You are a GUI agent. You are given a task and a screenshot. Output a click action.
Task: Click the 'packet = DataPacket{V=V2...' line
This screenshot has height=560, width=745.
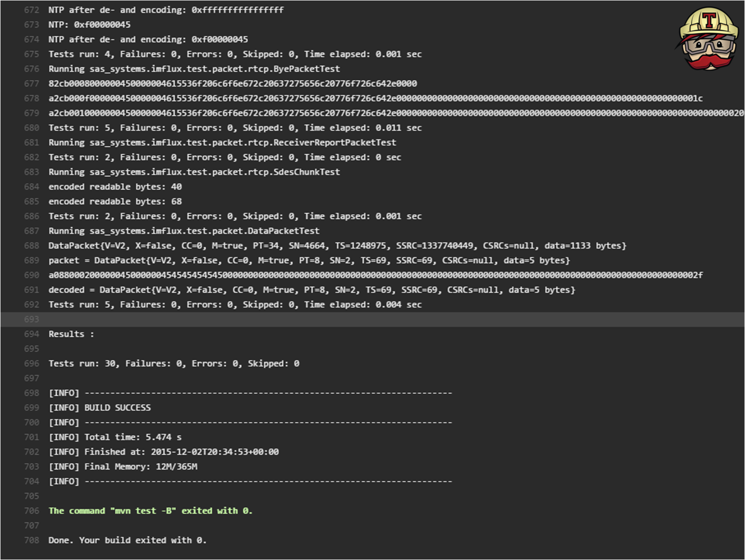(x=310, y=260)
